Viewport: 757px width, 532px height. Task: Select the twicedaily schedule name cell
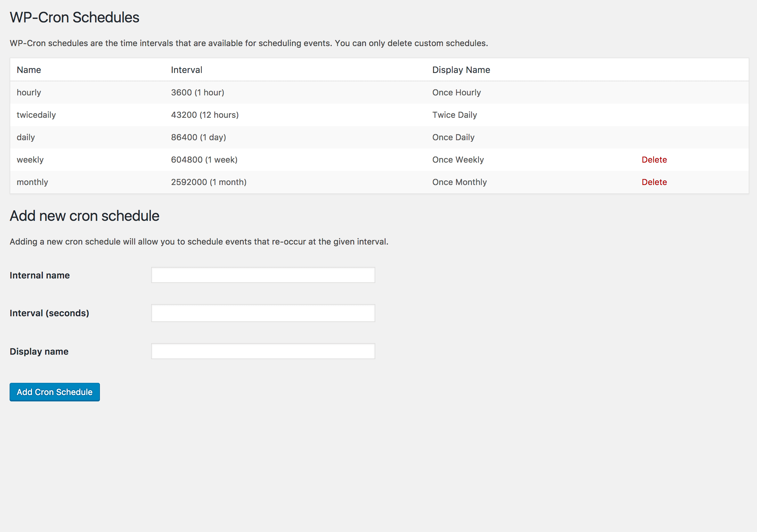click(36, 115)
